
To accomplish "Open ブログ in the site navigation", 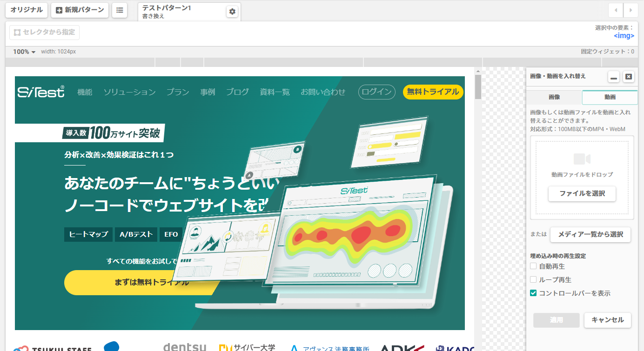I will tap(237, 92).
